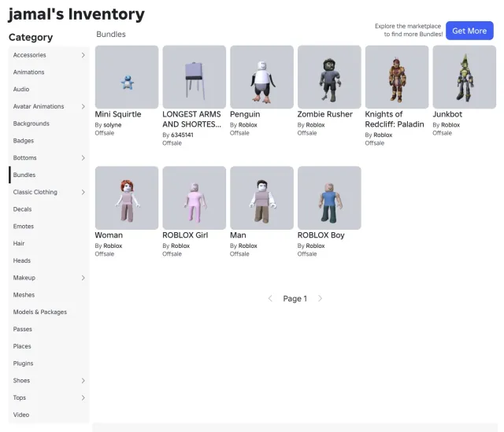Image resolution: width=504 pixels, height=432 pixels.
Task: Expand the Avatar Animations category chevron
Action: (83, 106)
